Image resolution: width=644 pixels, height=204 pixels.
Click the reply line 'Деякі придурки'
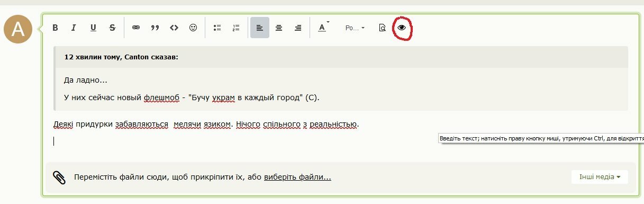[x=206, y=125]
